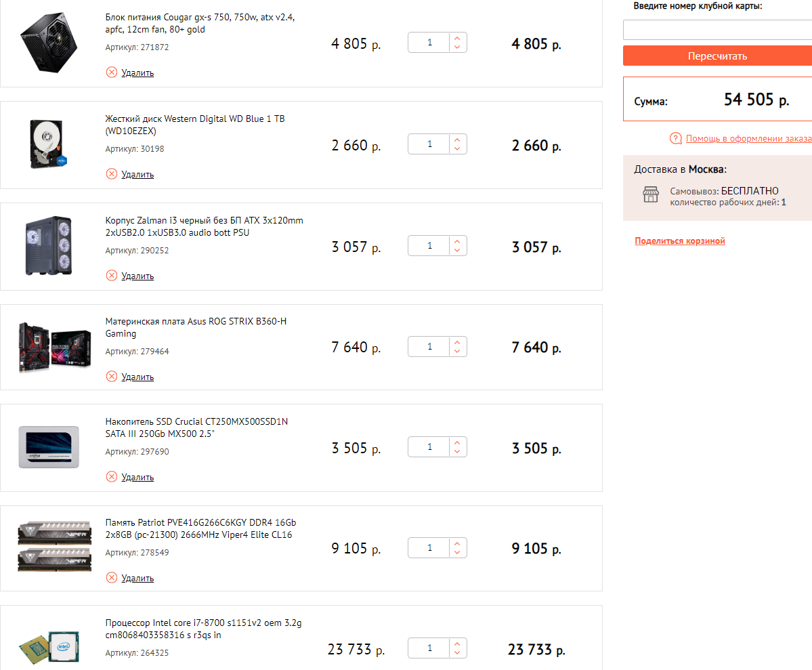This screenshot has height=670, width=812.
Task: Decrease quantity of the Patriot memory
Action: click(457, 553)
